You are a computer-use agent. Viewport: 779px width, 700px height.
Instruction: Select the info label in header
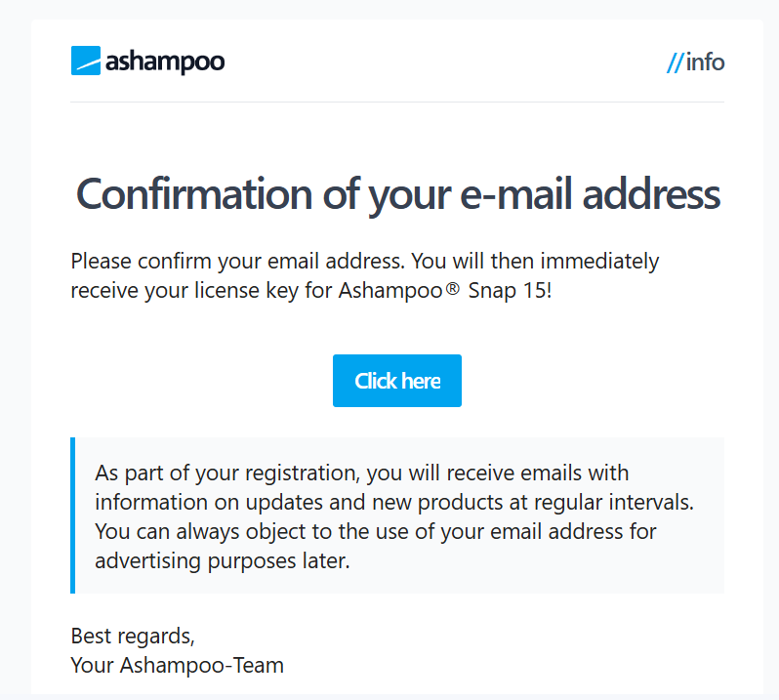(706, 63)
